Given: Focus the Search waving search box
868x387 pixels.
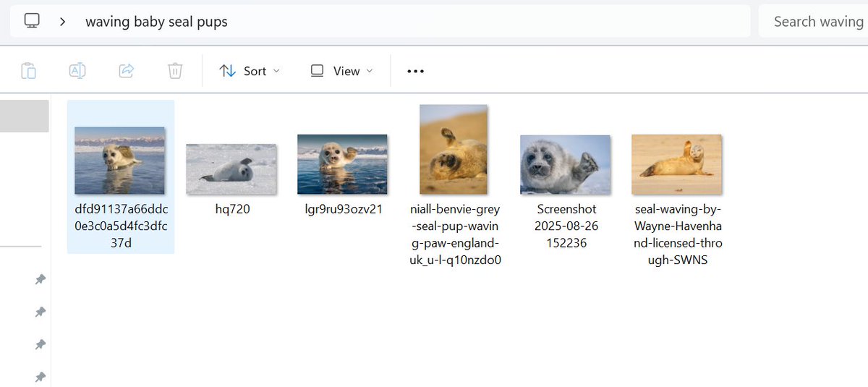Looking at the screenshot, I should tap(814, 21).
